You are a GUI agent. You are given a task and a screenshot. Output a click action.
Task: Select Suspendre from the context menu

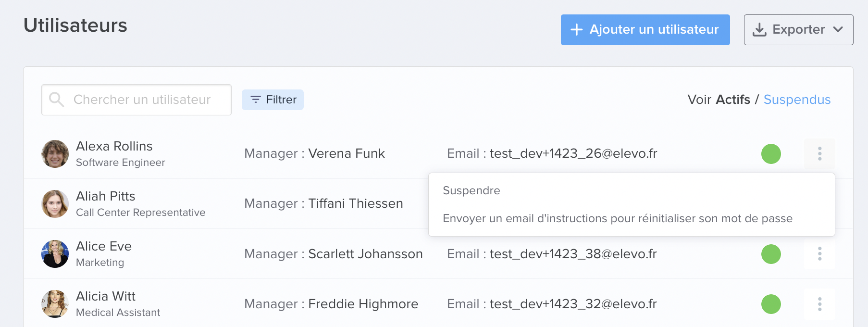click(x=471, y=190)
